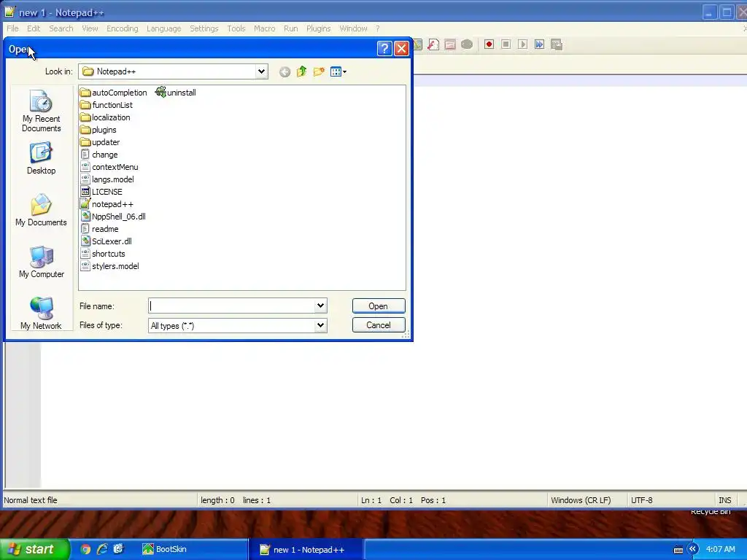747x560 pixels.
Task: Open the File menu in Notepad++
Action: tap(13, 28)
